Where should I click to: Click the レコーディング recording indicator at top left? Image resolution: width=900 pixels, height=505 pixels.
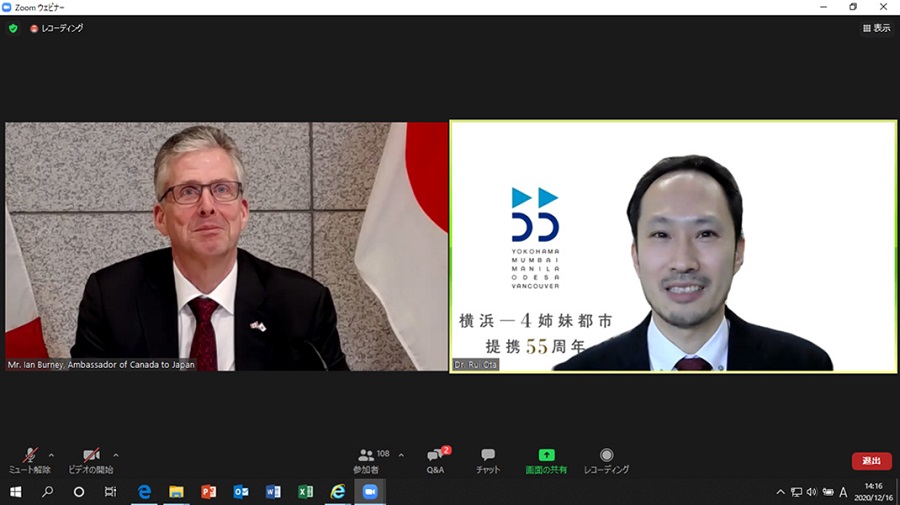56,28
